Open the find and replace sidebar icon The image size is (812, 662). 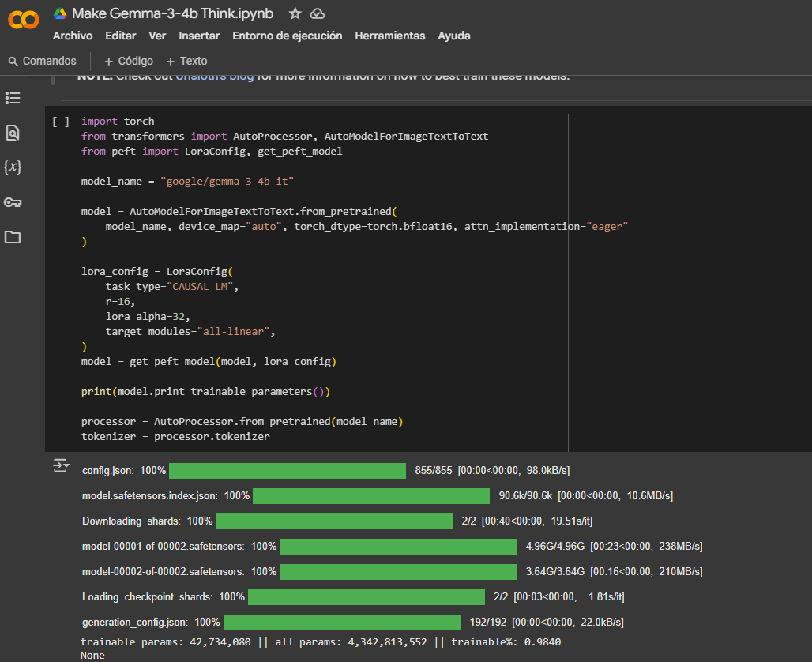(12, 133)
